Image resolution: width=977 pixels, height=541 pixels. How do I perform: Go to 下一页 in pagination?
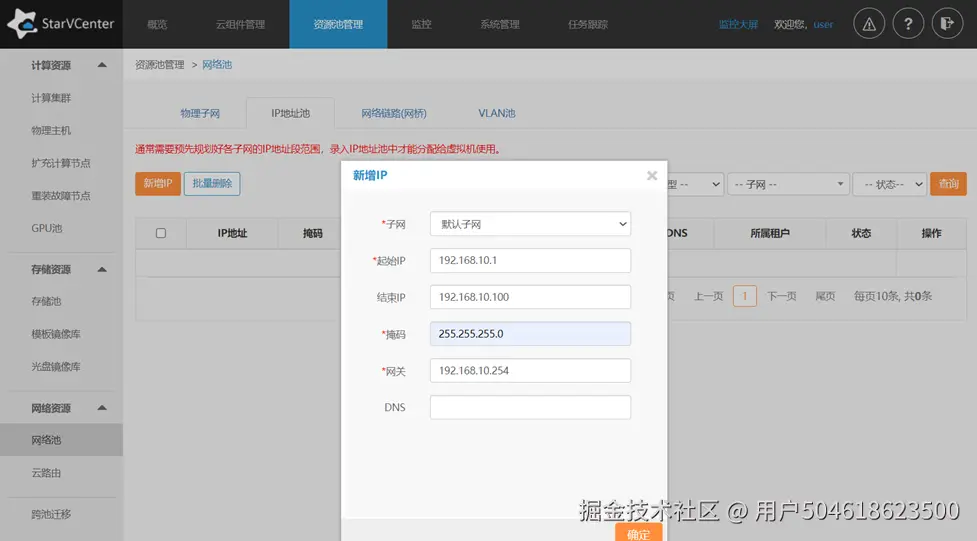click(781, 296)
